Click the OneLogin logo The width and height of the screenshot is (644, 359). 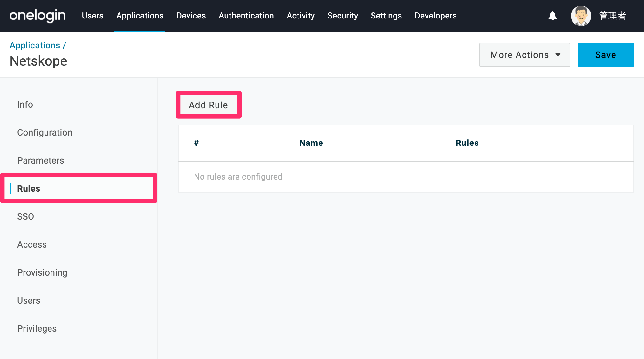[x=38, y=16]
